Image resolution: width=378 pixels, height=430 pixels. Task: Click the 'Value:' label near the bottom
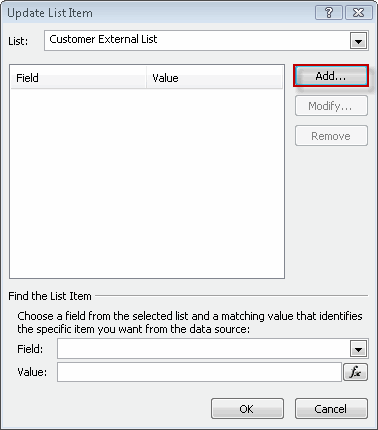pos(32,372)
